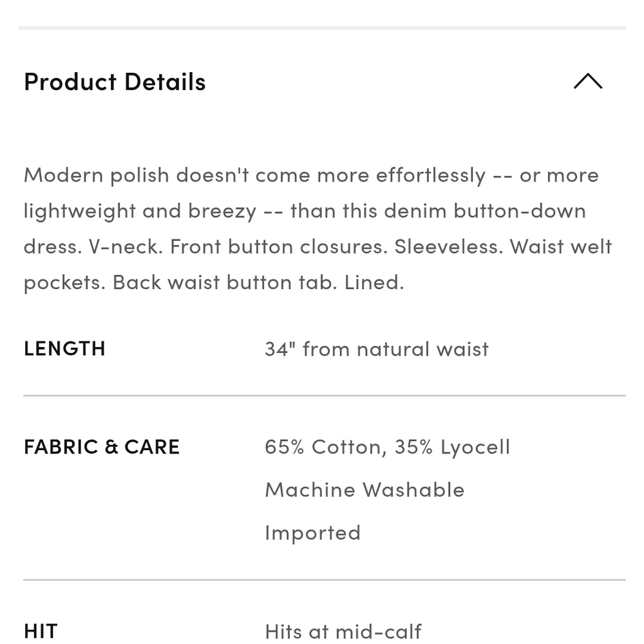Click the Imported text
644x644 pixels.
[x=312, y=533]
